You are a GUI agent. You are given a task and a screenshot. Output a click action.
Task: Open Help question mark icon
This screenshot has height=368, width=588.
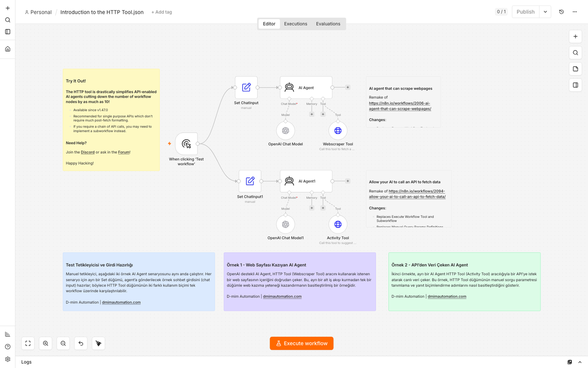pyautogui.click(x=7, y=347)
